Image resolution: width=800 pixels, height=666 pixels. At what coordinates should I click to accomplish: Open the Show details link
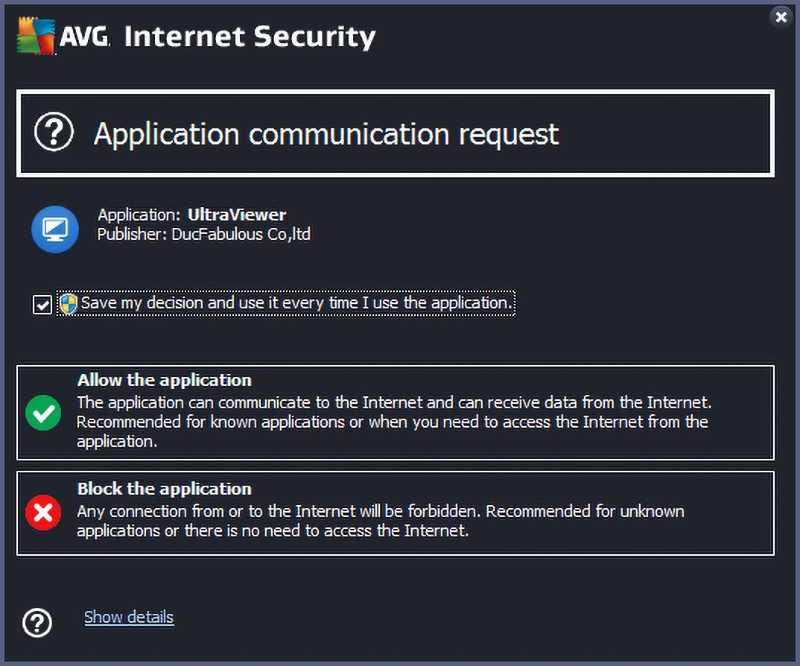click(129, 617)
